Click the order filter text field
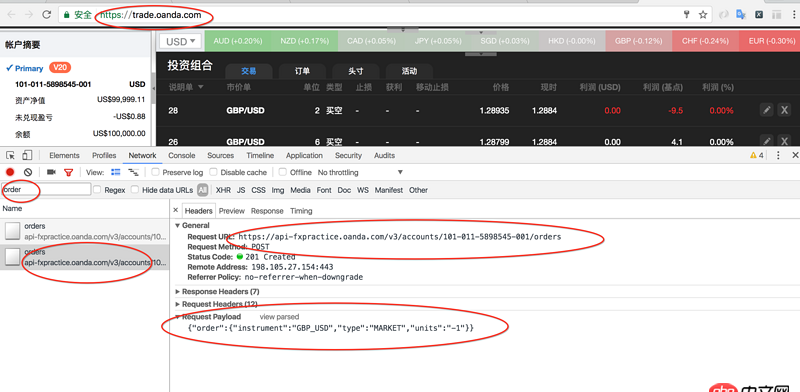 click(46, 189)
